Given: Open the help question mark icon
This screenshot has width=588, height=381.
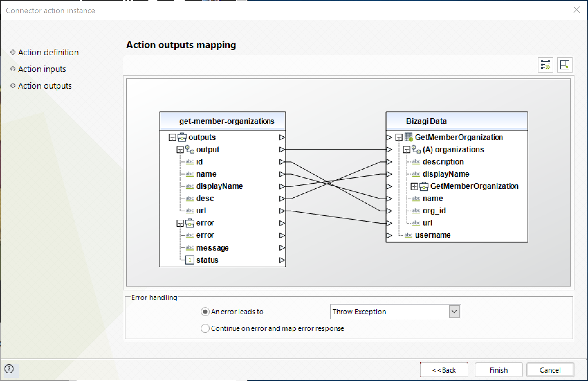Looking at the screenshot, I should pyautogui.click(x=9, y=369).
